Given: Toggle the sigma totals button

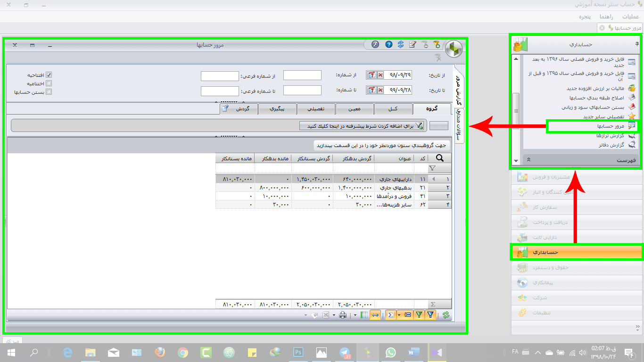Looking at the screenshot, I should [x=390, y=315].
